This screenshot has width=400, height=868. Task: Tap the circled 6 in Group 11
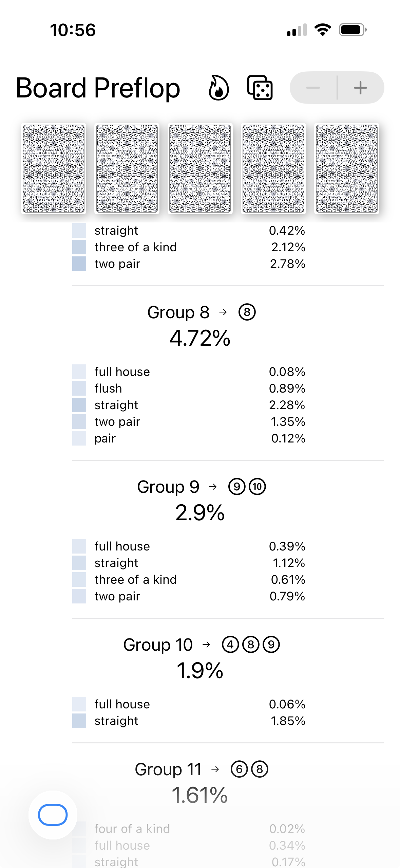(x=239, y=769)
